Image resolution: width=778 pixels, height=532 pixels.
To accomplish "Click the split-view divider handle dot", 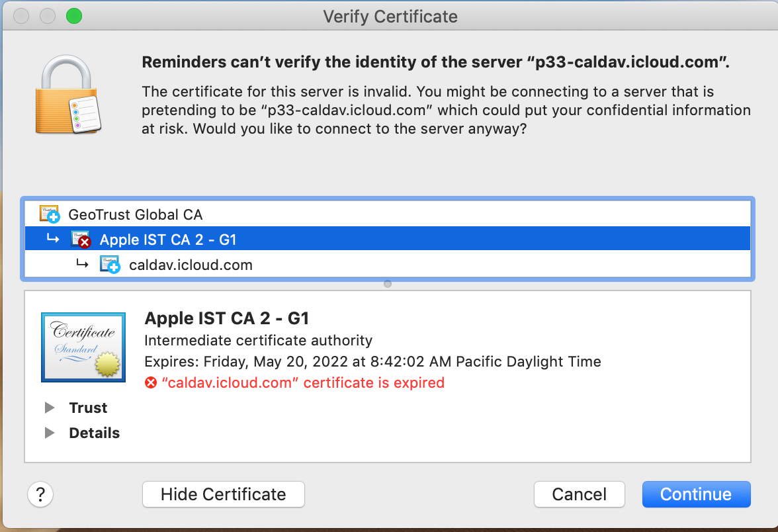I will (388, 284).
